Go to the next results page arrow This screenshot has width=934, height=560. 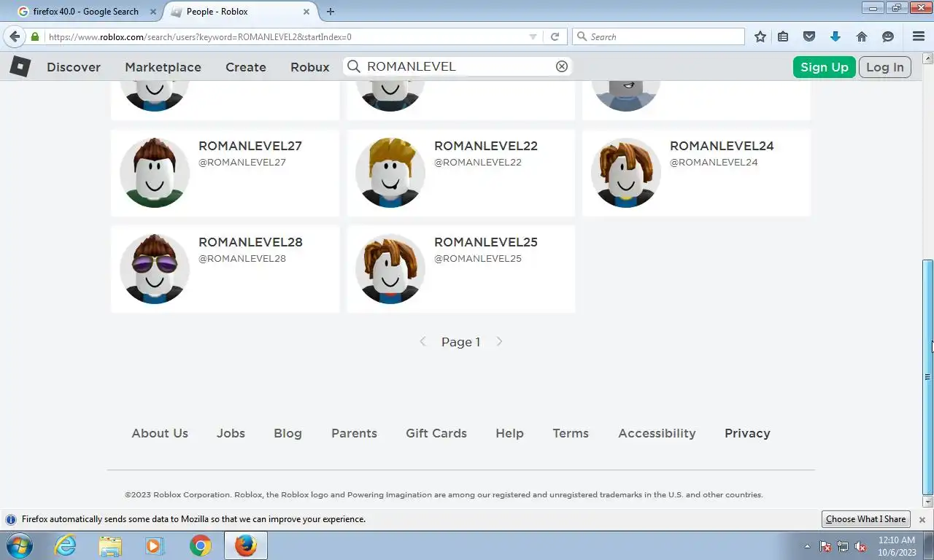(499, 341)
